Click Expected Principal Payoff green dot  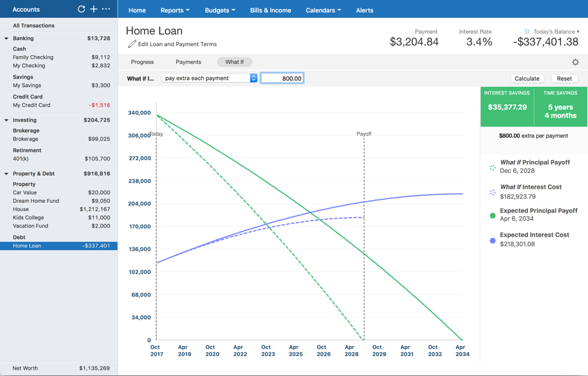pos(492,215)
